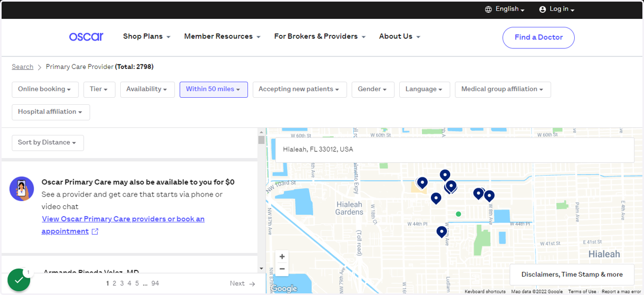Screen dimensions: 644x295
Task: Click the Search breadcrumb link
Action: point(23,67)
